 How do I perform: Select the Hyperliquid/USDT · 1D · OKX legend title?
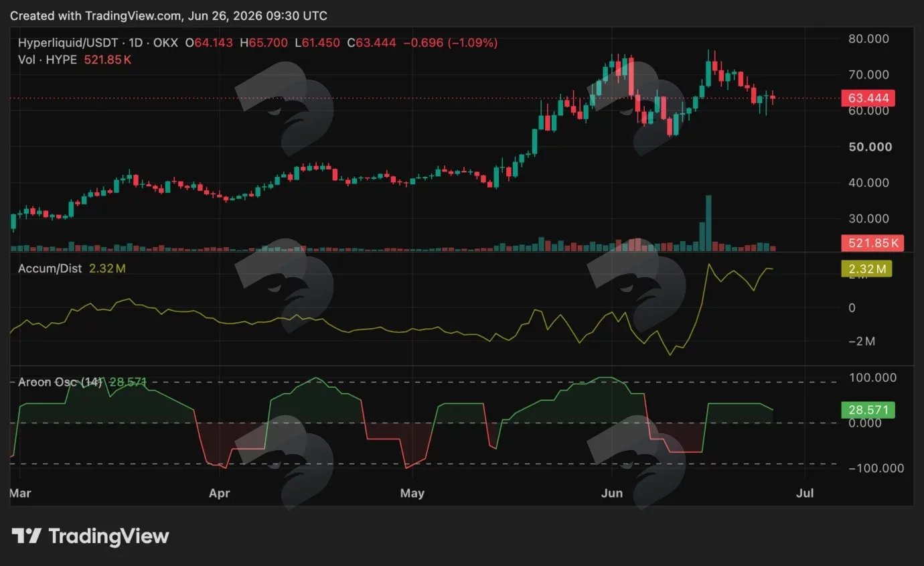pyautogui.click(x=99, y=43)
